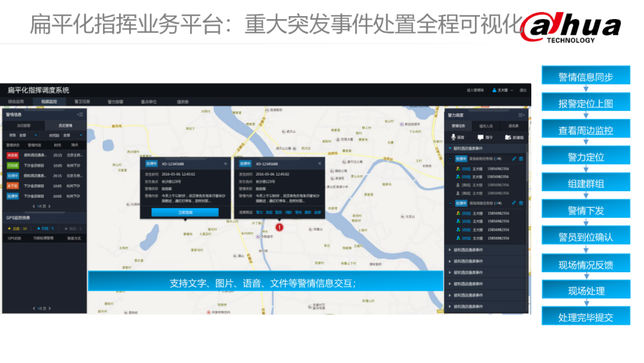The width and height of the screenshot is (644, 363).
Task: Switch to the 视频监控 tab
Action: [x=49, y=101]
